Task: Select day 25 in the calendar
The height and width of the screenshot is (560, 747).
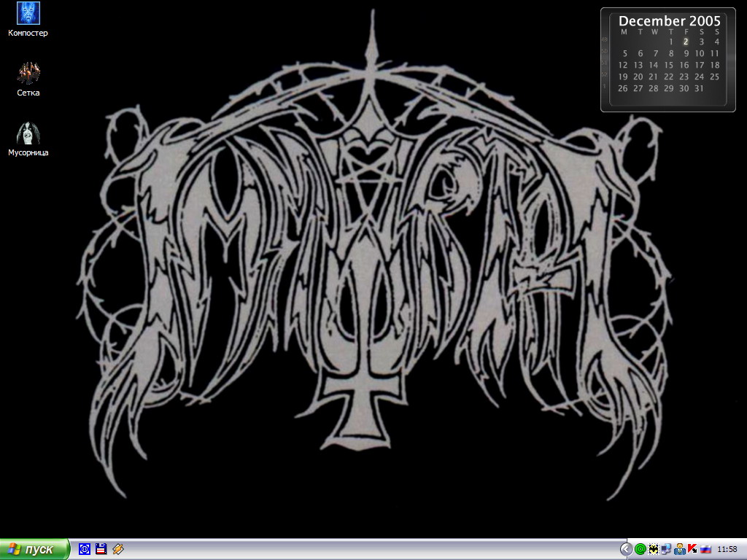Action: [x=715, y=77]
